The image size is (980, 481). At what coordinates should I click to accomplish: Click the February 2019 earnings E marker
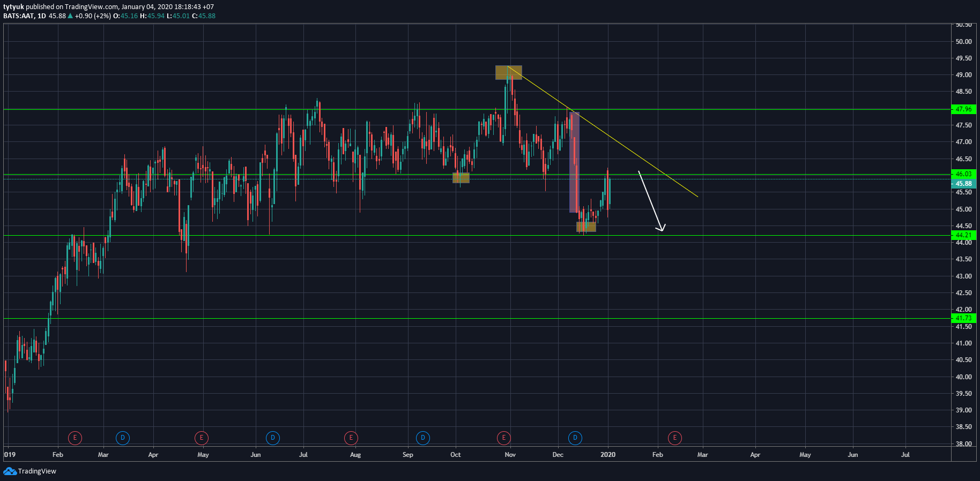[75, 438]
